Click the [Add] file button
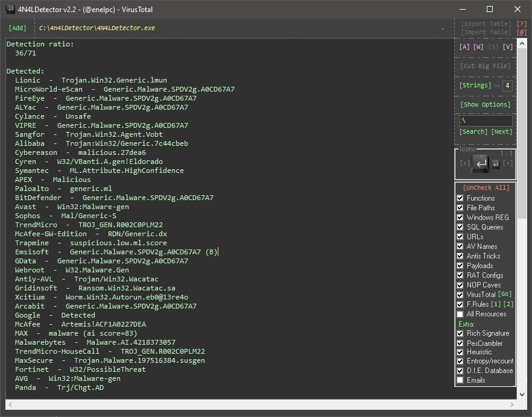The image size is (532, 417). point(17,28)
